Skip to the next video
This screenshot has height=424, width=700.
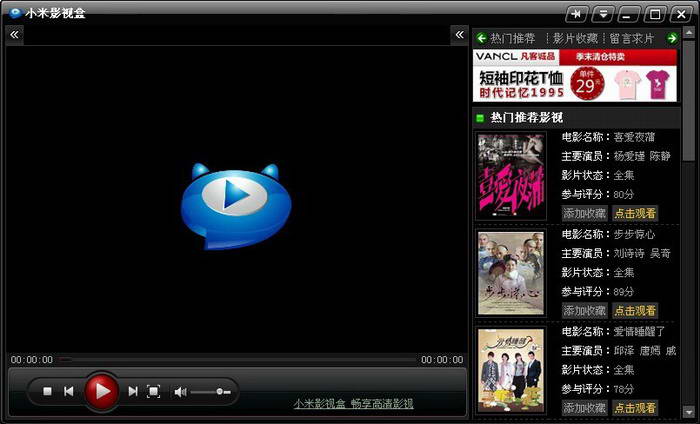(133, 391)
